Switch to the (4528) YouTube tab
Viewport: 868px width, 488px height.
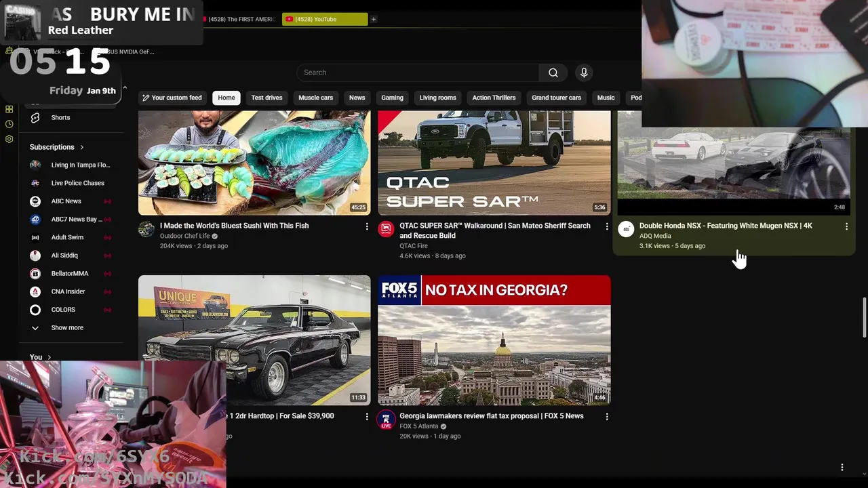pyautogui.click(x=325, y=19)
